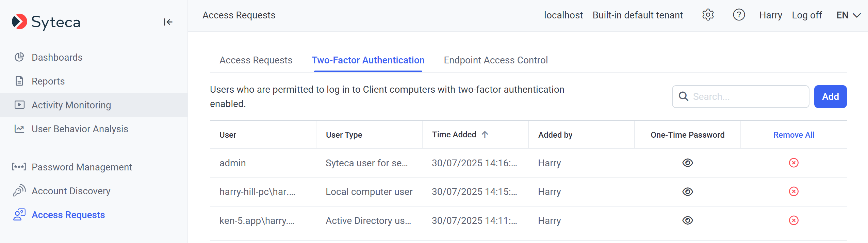Viewport: 868px width, 243px height.
Task: Collapse the sidebar with the arrow icon
Action: 168,22
